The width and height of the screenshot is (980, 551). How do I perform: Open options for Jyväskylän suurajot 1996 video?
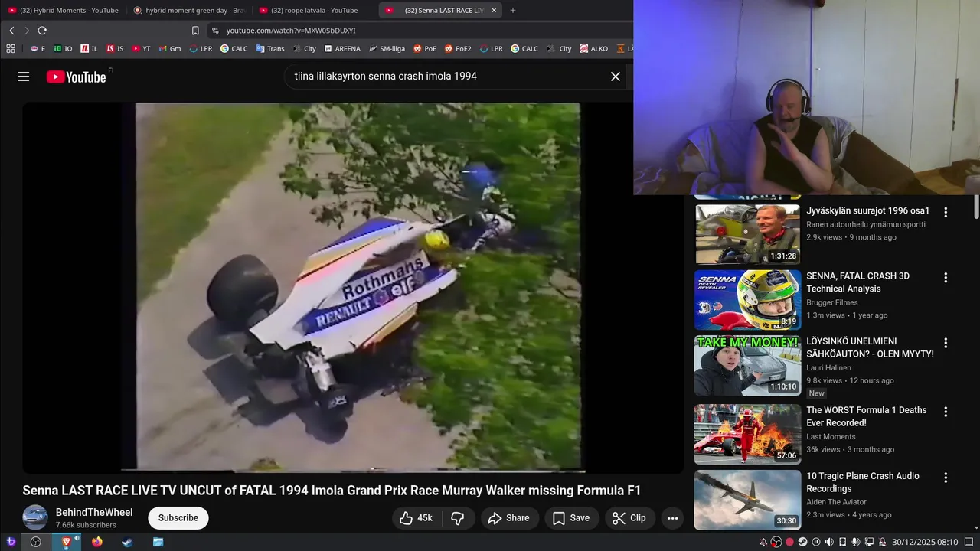point(946,212)
